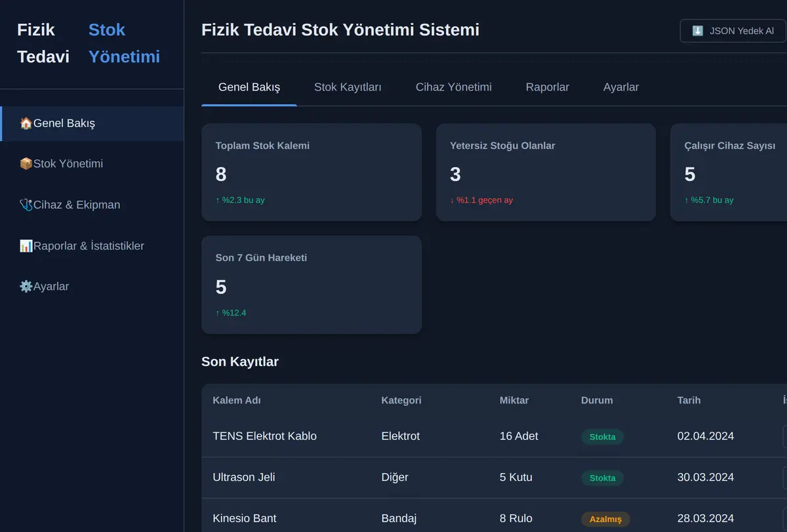The height and width of the screenshot is (532, 787).
Task: Open Genel Bakış in the sidebar
Action: 92,123
